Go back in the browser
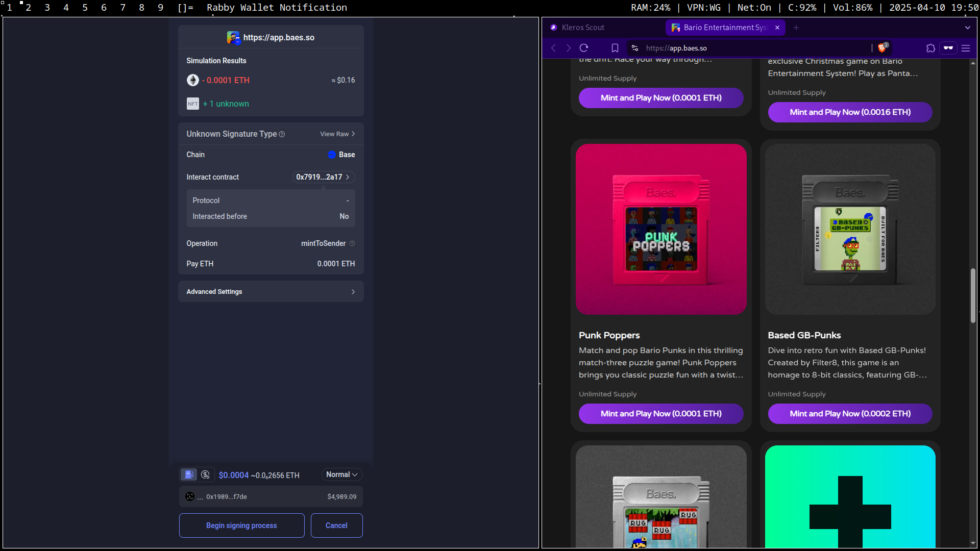This screenshot has width=980, height=551. click(553, 48)
